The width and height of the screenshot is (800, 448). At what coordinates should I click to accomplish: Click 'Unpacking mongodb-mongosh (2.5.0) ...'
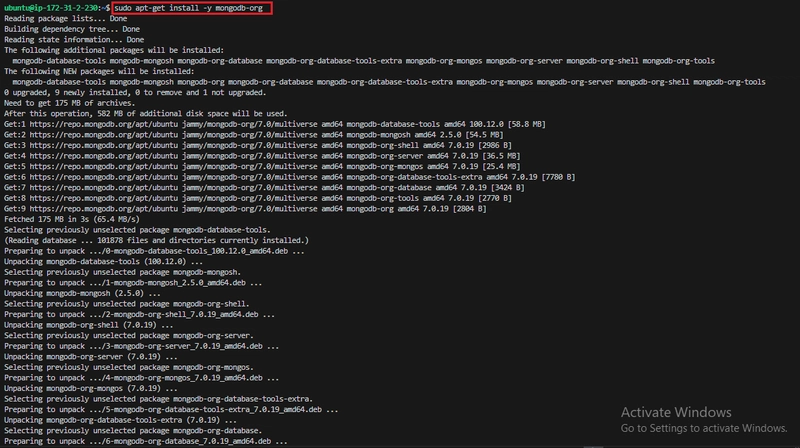(82, 293)
